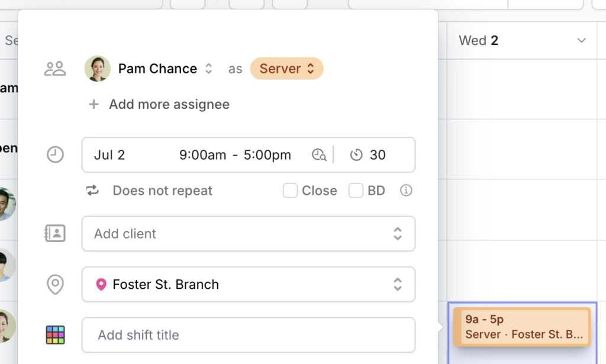This screenshot has width=606, height=364.
Task: Open the time search clock icon
Action: tap(319, 154)
